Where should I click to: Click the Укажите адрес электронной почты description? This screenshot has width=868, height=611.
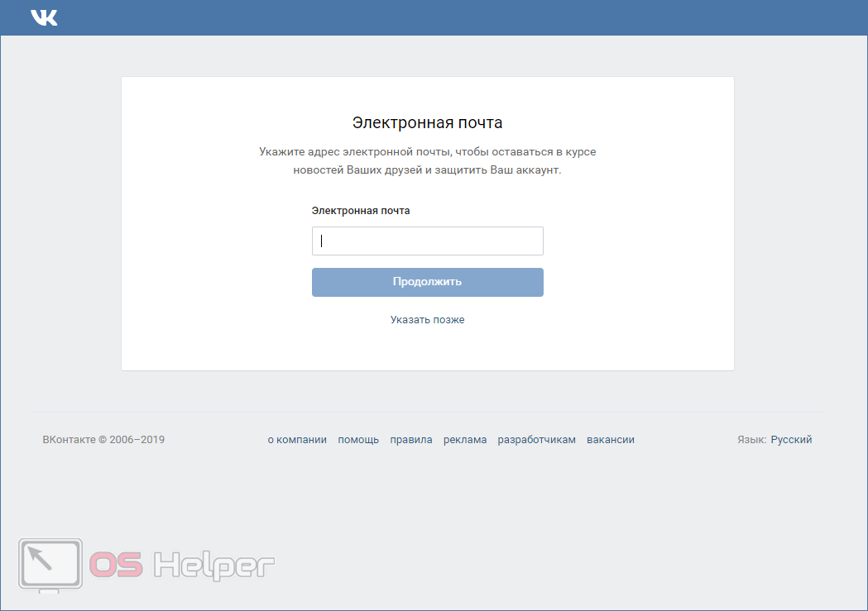click(427, 161)
